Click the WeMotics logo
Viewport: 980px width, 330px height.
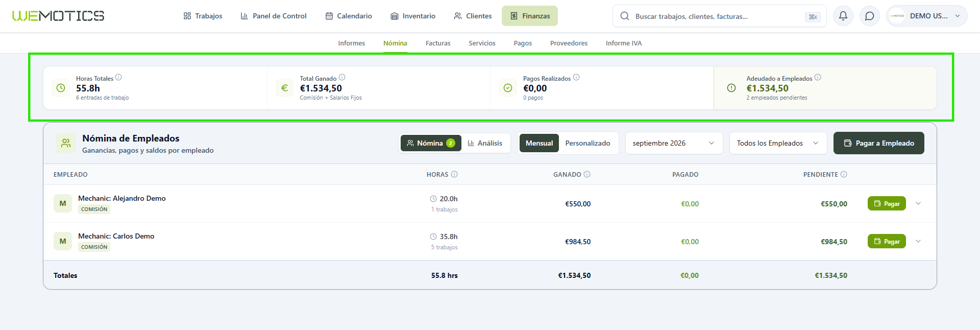(x=58, y=16)
